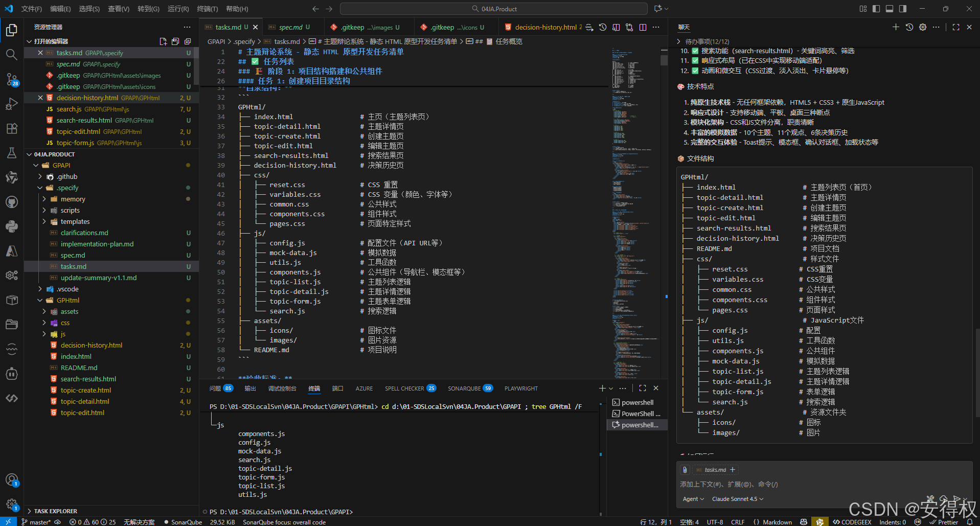Screen dimensions: 980x526
Task: Click New Untitled File icon in open editors
Action: tap(163, 41)
